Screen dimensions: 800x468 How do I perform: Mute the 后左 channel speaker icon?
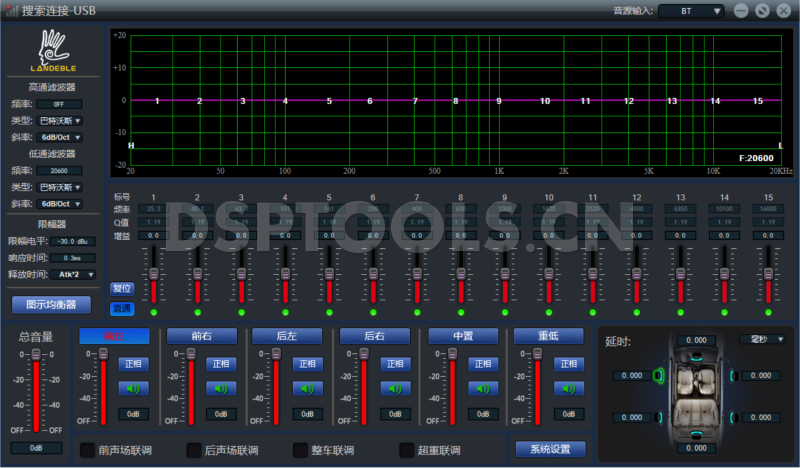(308, 389)
